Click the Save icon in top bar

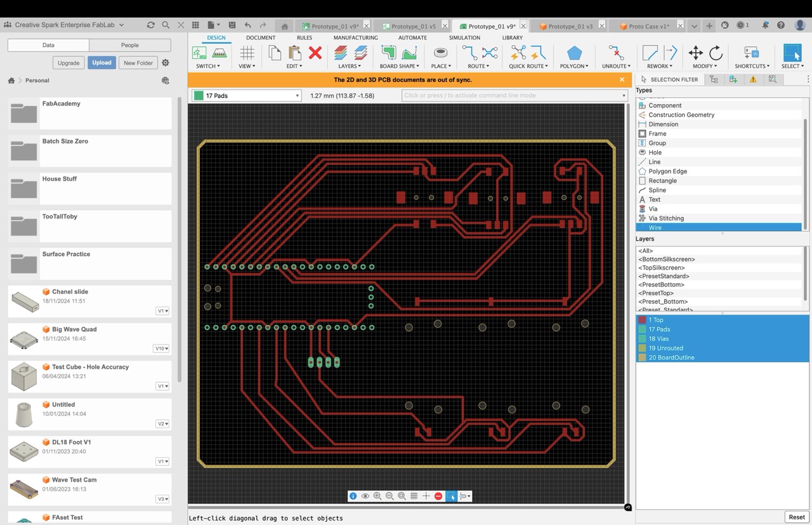(232, 25)
